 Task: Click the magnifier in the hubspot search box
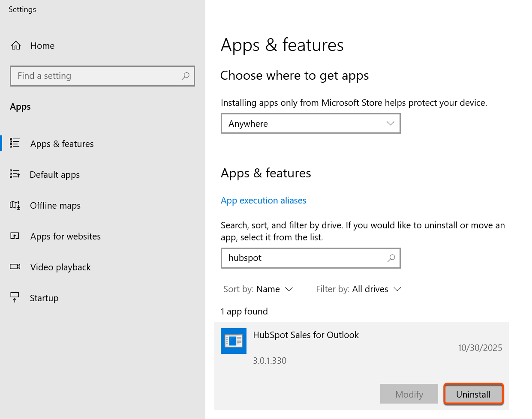pos(391,258)
